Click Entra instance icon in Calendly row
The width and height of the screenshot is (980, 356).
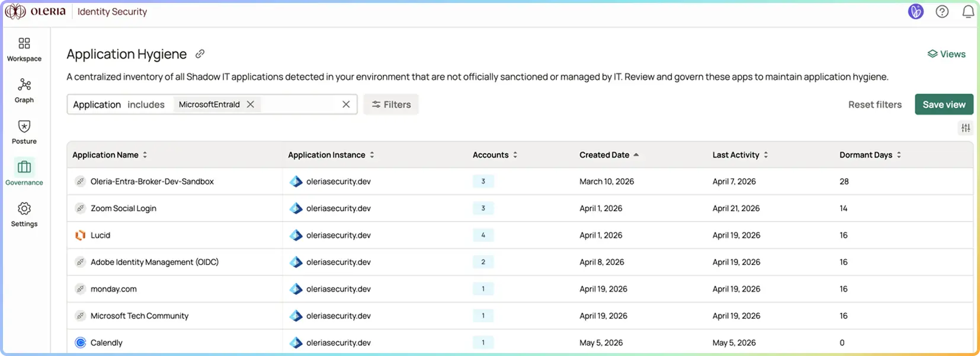(x=296, y=342)
